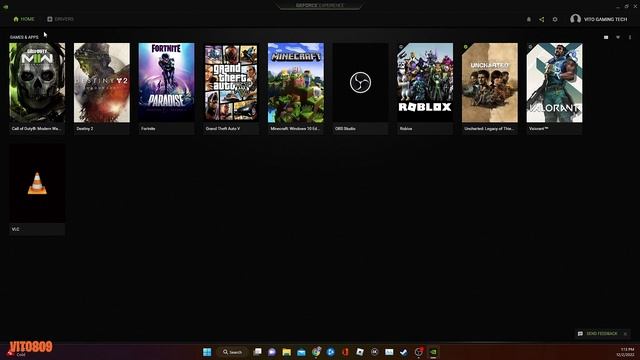Click the taskbar Search box
The image size is (640, 360).
233,352
